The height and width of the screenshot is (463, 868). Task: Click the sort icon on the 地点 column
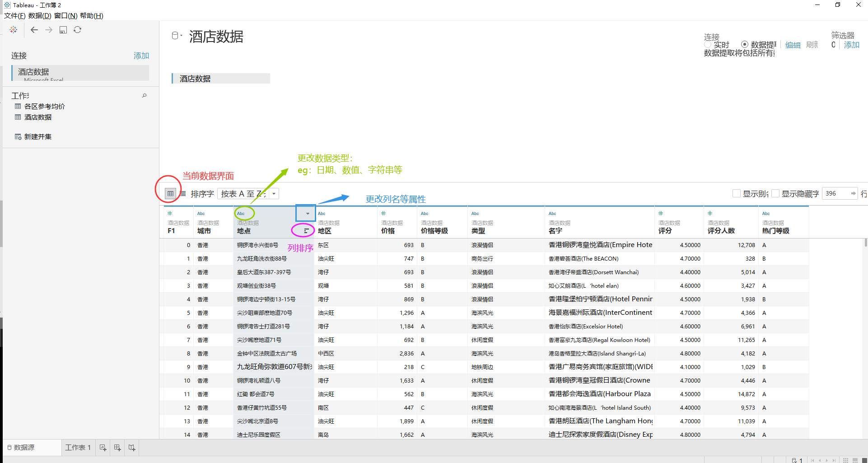[x=306, y=231]
